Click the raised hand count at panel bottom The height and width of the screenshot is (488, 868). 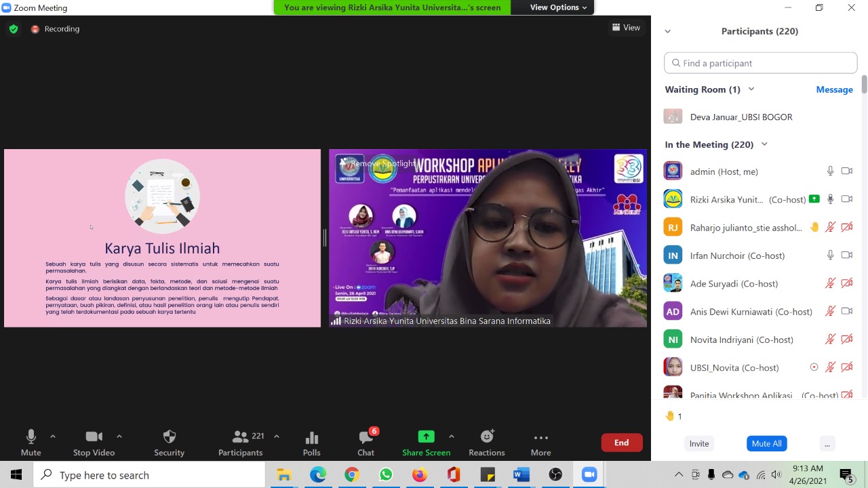click(673, 416)
